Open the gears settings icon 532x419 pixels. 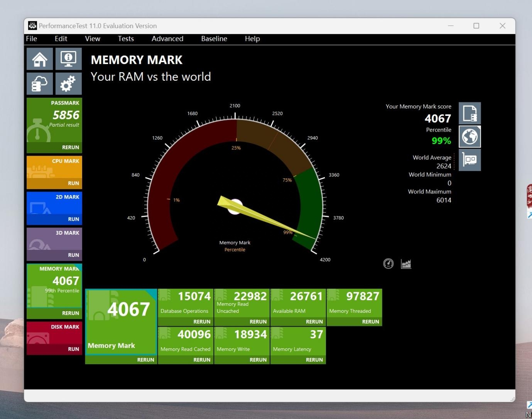(x=69, y=83)
